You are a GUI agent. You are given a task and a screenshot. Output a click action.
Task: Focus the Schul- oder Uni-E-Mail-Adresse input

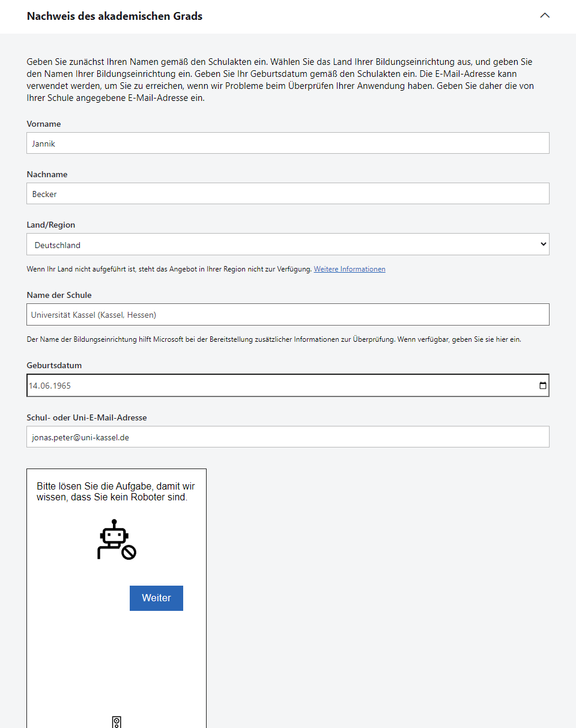tap(288, 437)
